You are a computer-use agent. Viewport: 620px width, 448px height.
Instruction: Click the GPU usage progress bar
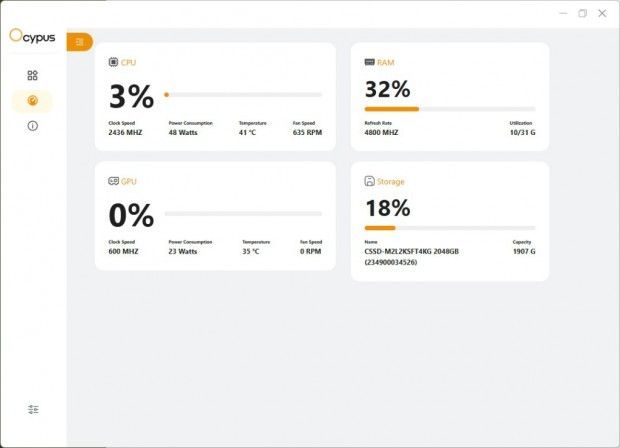(x=243, y=214)
